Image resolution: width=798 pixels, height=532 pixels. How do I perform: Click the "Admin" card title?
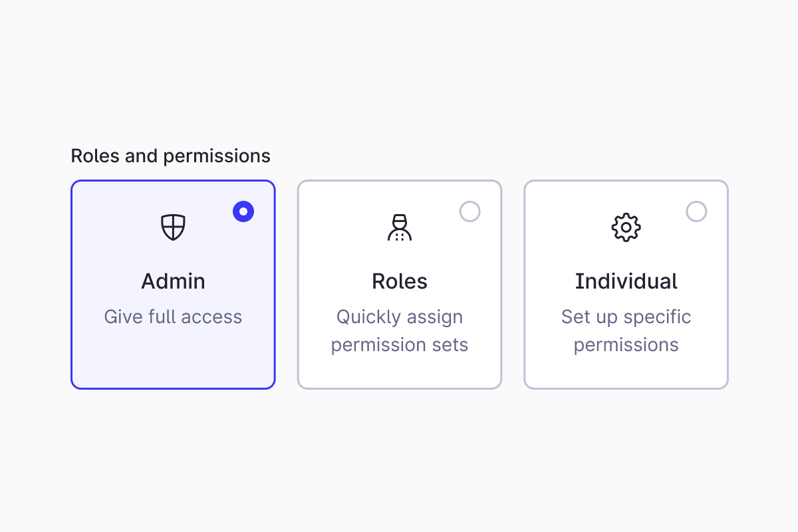pos(173,281)
